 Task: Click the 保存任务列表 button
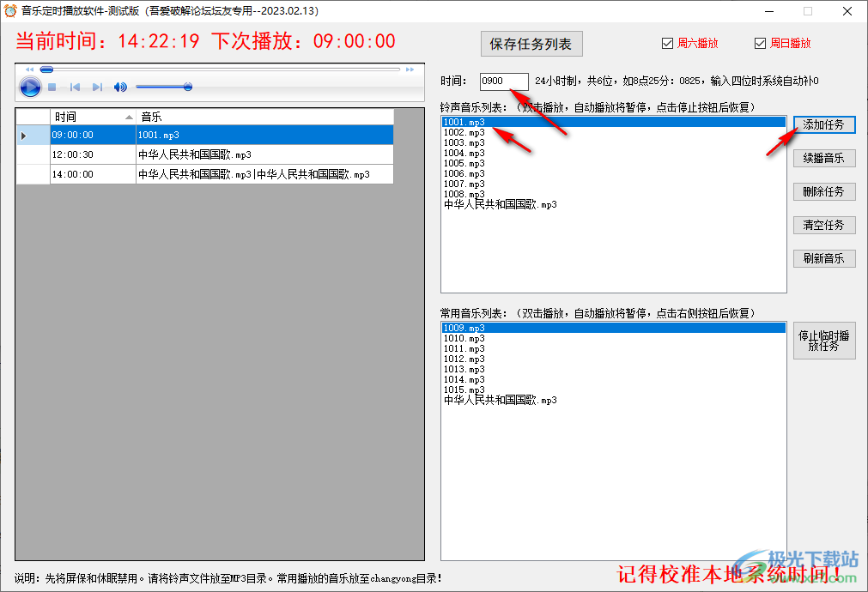[x=531, y=44]
